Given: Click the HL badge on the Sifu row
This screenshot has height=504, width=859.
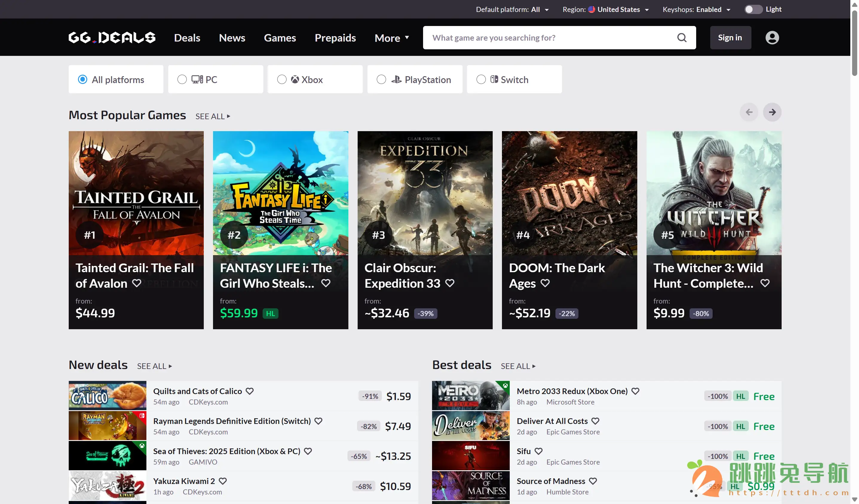Looking at the screenshot, I should pyautogui.click(x=740, y=456).
